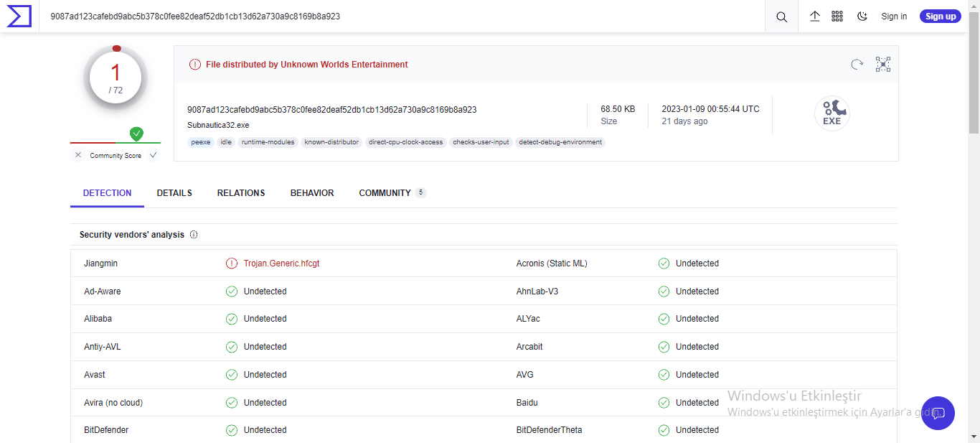Click the peexe tag
The image size is (980, 443).
coord(201,142)
